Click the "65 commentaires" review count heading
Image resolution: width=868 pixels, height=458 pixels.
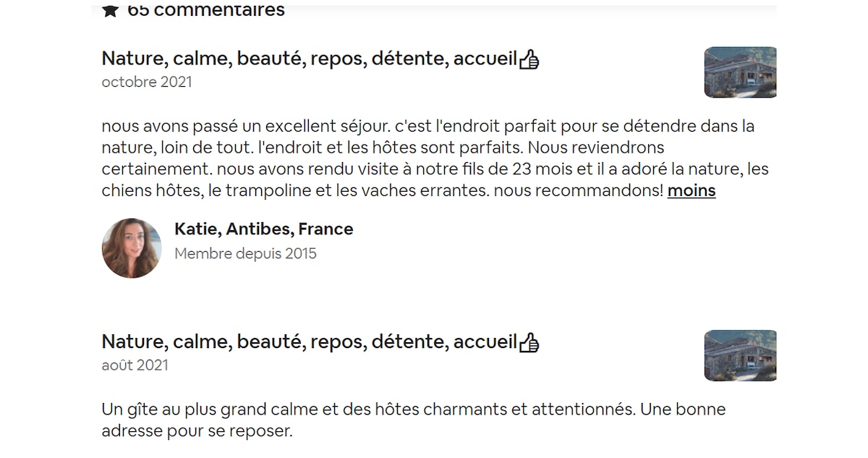(x=206, y=10)
